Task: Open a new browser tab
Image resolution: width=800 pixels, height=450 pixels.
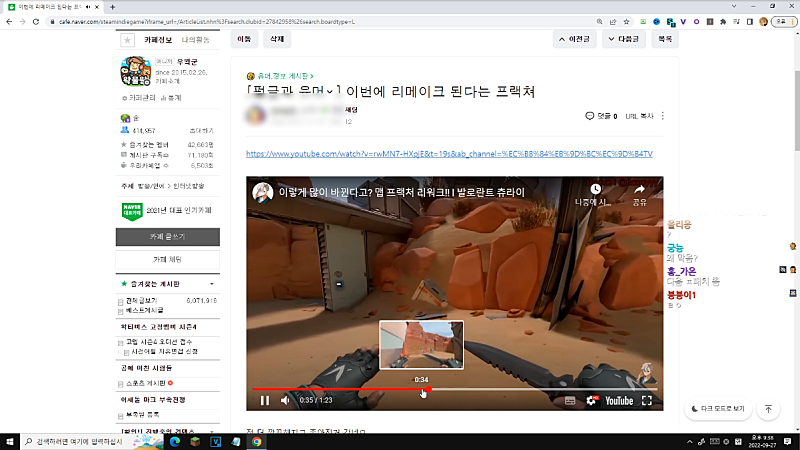Action: [112, 7]
